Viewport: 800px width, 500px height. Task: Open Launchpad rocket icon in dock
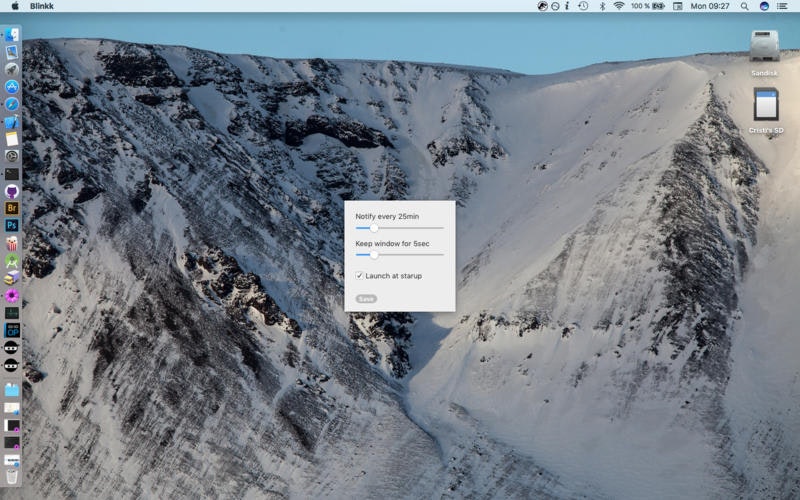12,69
